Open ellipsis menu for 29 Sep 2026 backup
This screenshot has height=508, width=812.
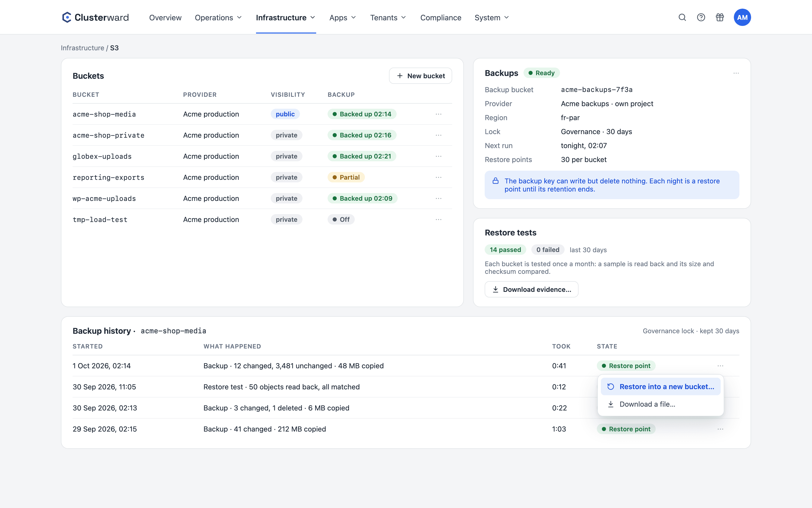[x=720, y=429]
